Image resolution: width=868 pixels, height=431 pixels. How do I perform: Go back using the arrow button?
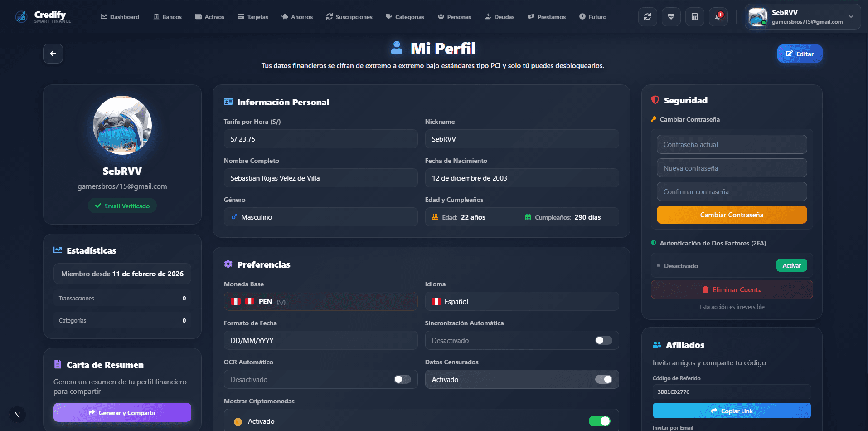coord(53,53)
